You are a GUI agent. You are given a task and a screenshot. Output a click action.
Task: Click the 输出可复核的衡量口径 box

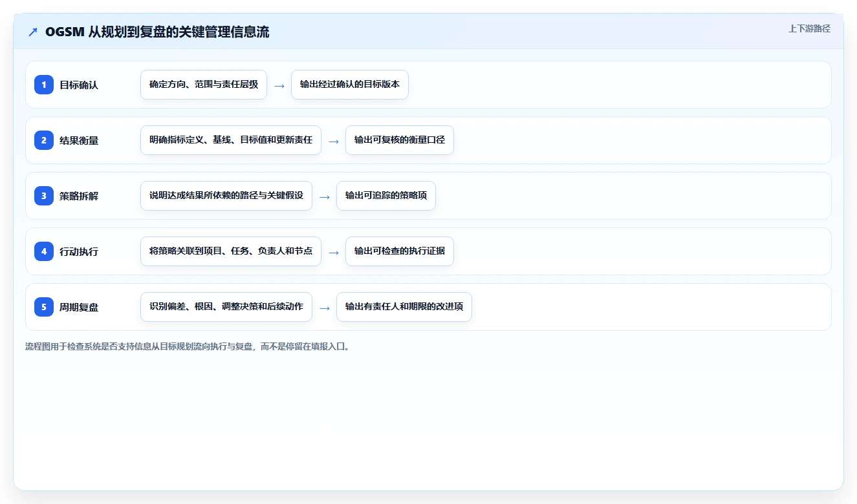400,140
